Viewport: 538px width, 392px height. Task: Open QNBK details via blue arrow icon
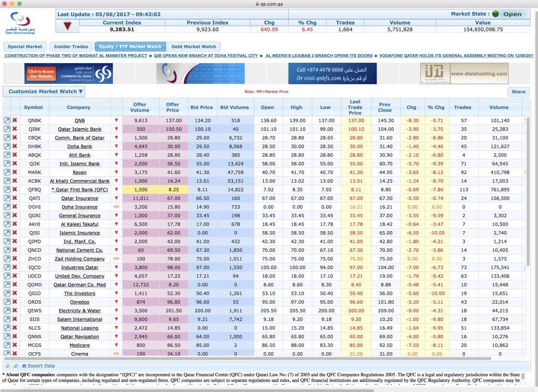point(7,121)
